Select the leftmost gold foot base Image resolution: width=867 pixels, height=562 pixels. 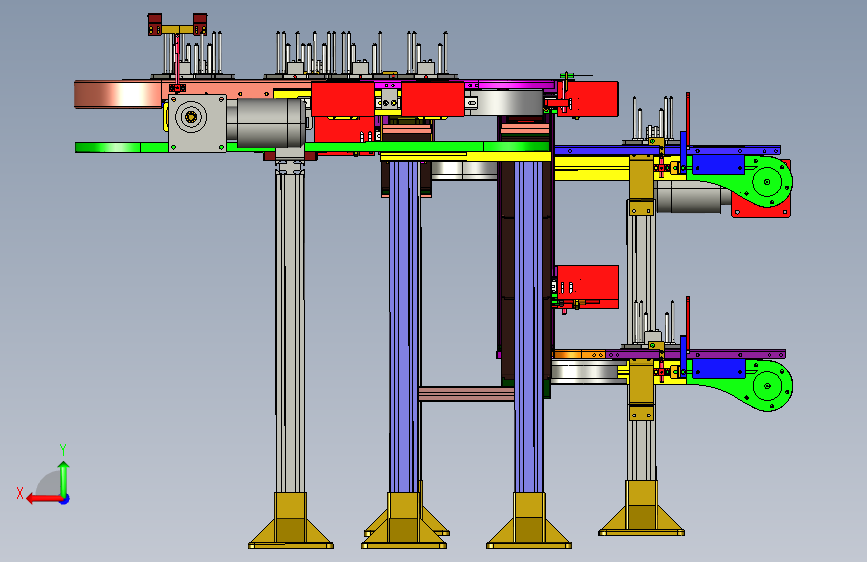(291, 521)
